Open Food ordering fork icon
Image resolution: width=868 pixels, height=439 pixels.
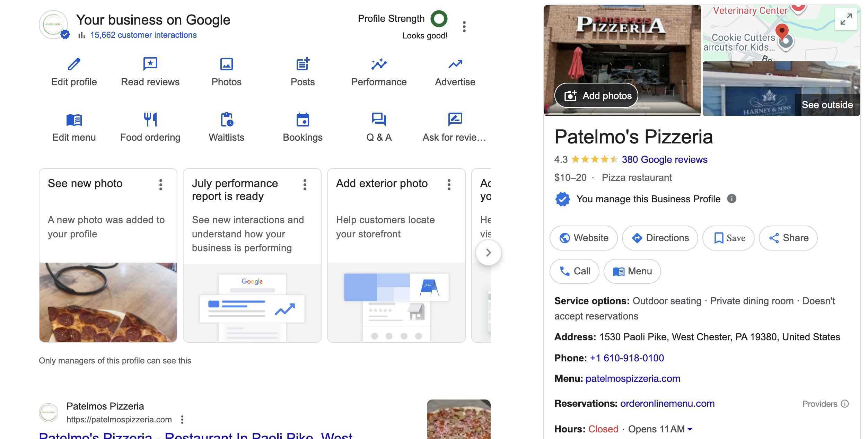click(x=150, y=120)
